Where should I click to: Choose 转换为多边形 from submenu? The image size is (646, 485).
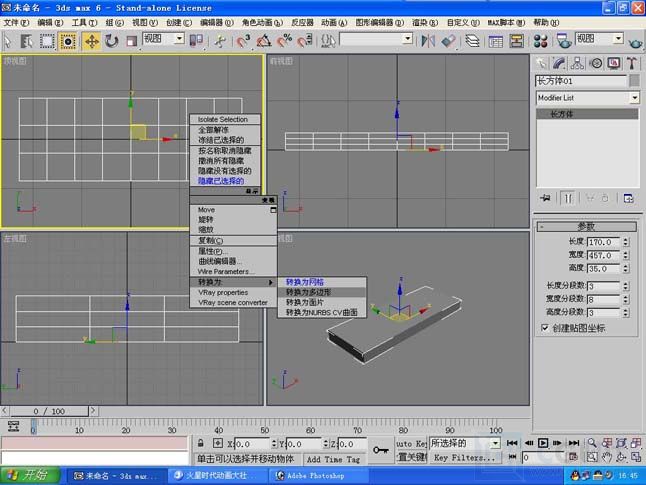point(322,292)
